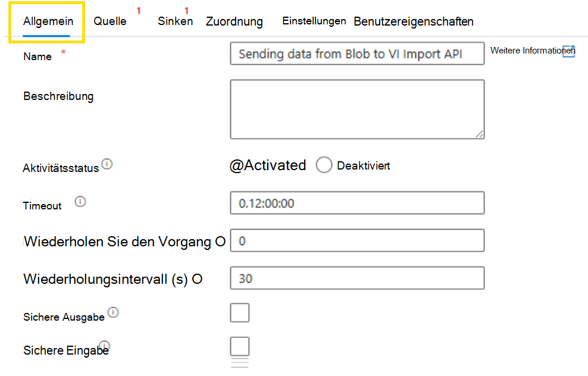Click the resize grip of the Beschreibung box
588x376 pixels.
pyautogui.click(x=480, y=134)
